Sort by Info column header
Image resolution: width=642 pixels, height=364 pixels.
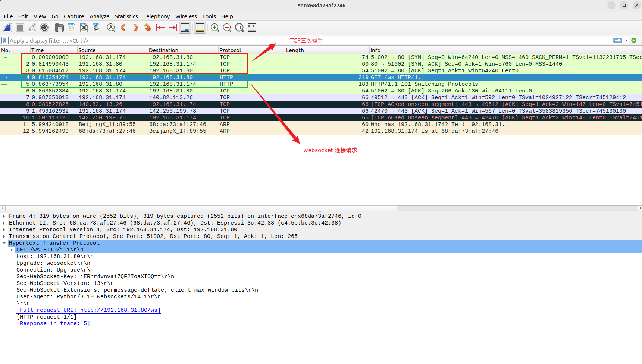click(505, 50)
